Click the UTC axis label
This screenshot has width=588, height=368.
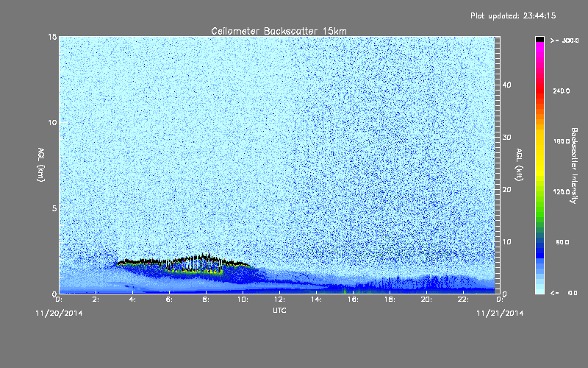279,310
